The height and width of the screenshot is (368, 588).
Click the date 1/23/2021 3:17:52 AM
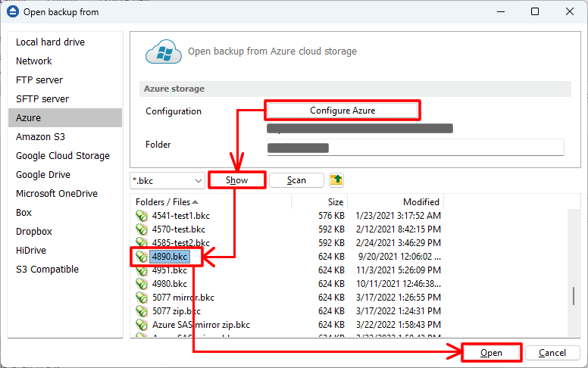(399, 216)
